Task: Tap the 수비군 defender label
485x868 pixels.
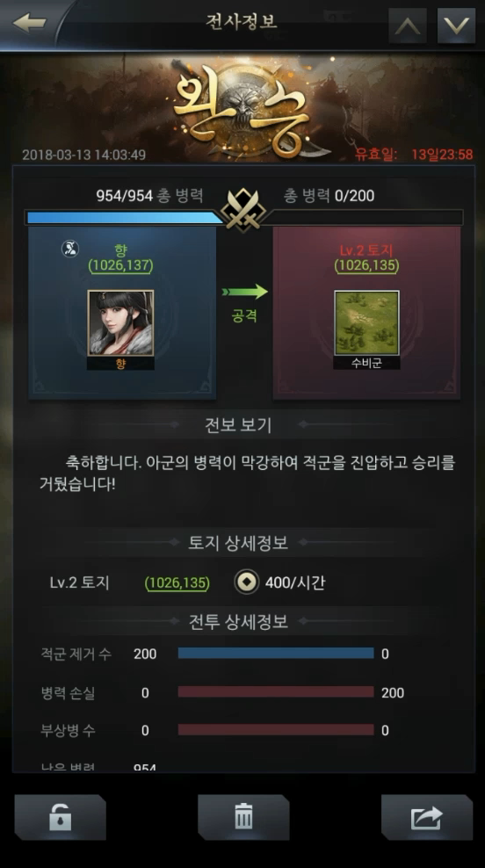Action: pyautogui.click(x=366, y=363)
